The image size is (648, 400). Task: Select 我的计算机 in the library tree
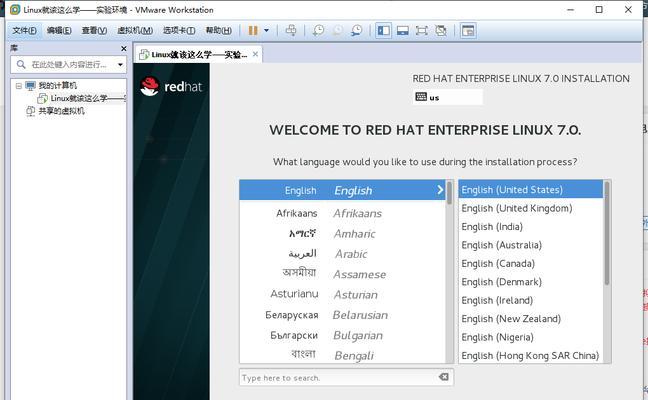57,86
